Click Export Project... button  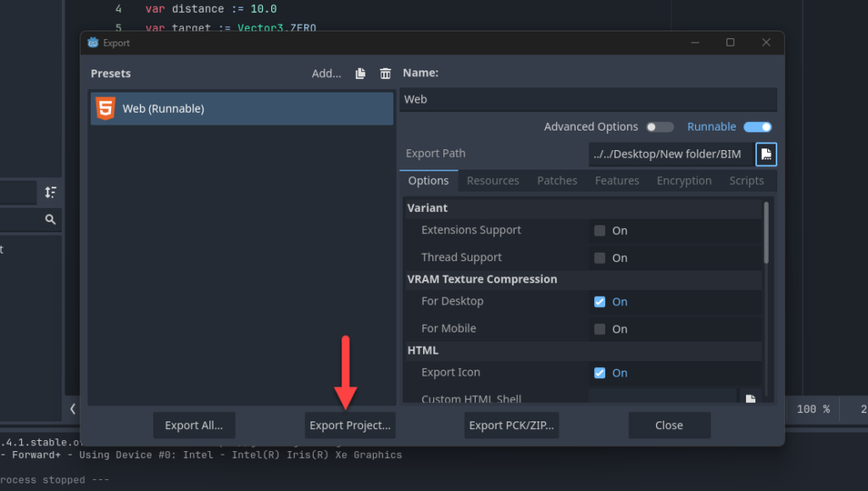coord(350,425)
